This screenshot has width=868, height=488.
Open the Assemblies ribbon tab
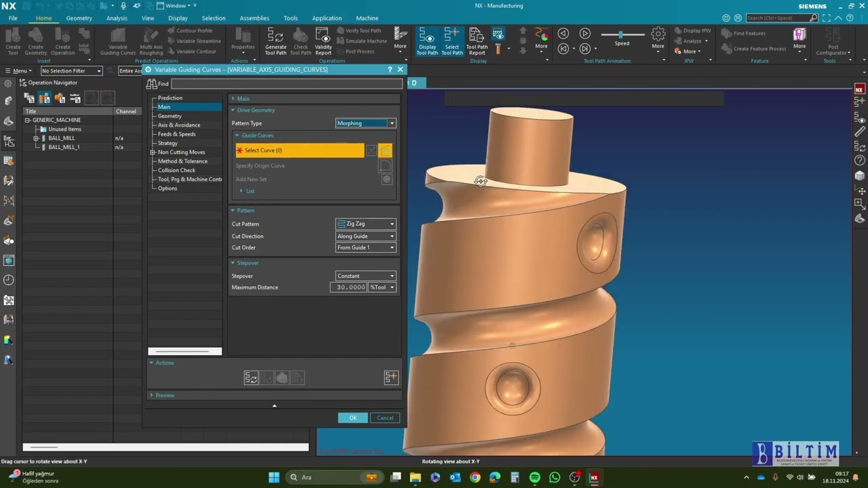[x=254, y=18]
